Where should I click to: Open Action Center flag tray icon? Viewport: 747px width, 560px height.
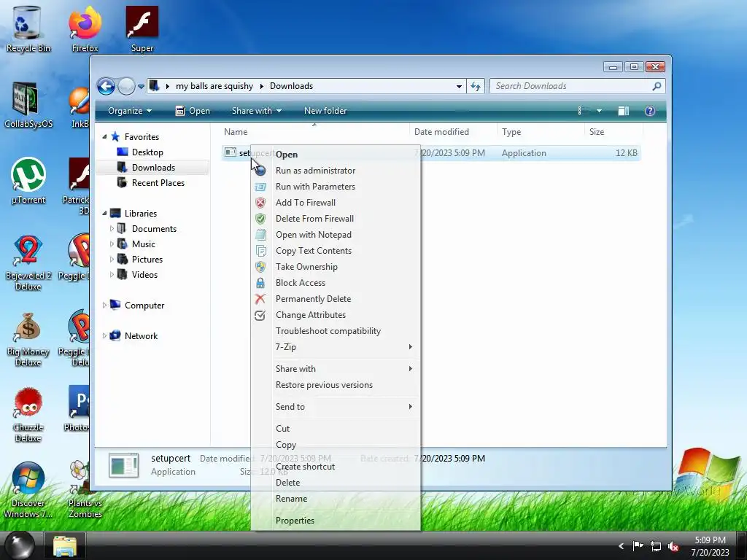pyautogui.click(x=638, y=545)
